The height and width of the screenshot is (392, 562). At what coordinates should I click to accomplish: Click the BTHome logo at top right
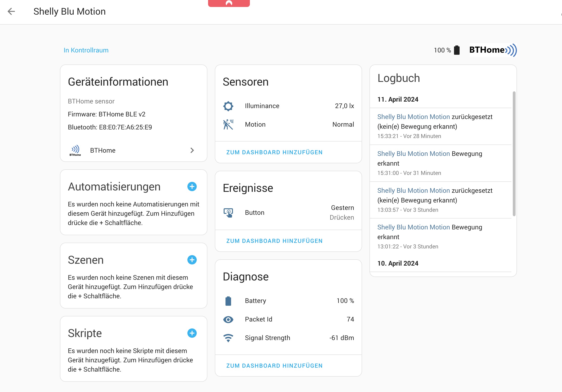pos(493,50)
